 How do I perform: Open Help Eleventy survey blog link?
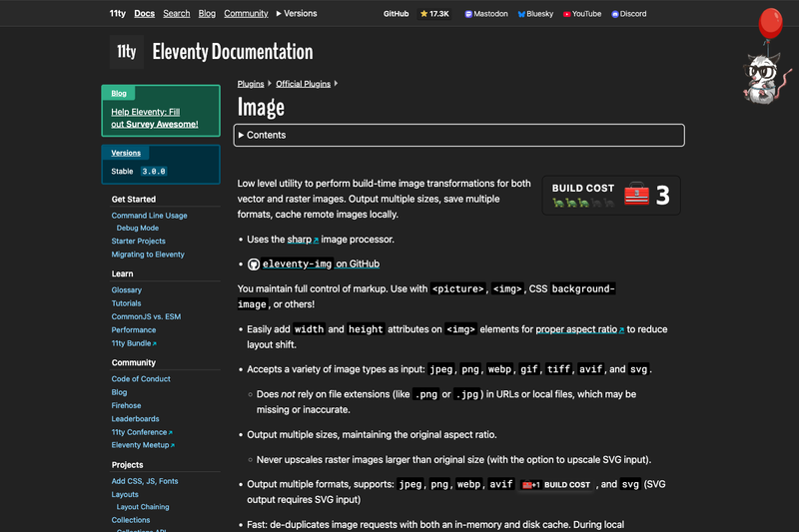point(155,118)
